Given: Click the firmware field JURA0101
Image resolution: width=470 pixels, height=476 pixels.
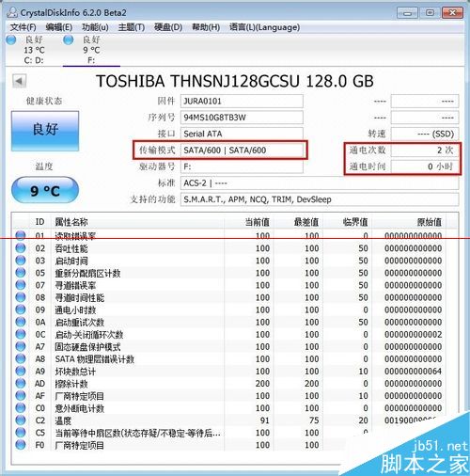Looking at the screenshot, I should (x=242, y=102).
